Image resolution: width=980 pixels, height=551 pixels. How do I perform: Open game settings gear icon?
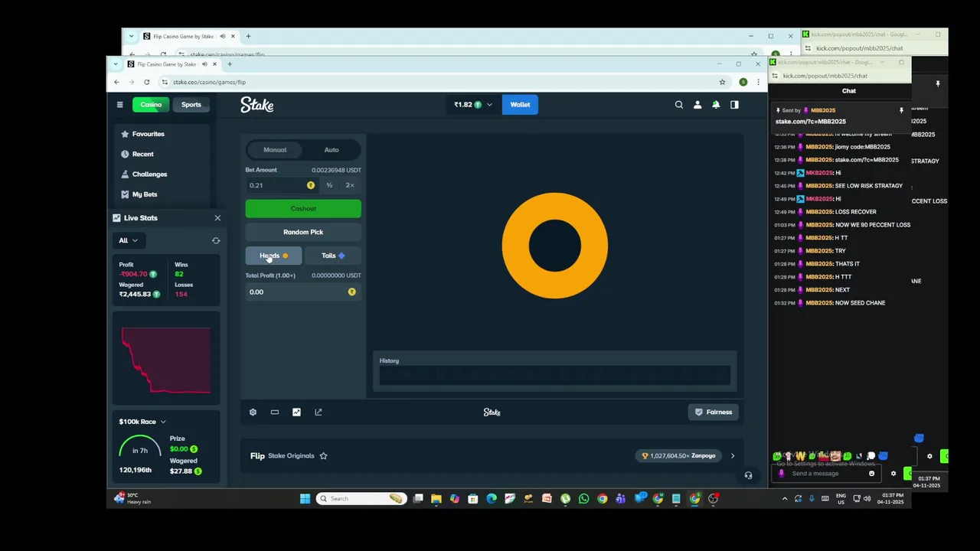(x=253, y=412)
